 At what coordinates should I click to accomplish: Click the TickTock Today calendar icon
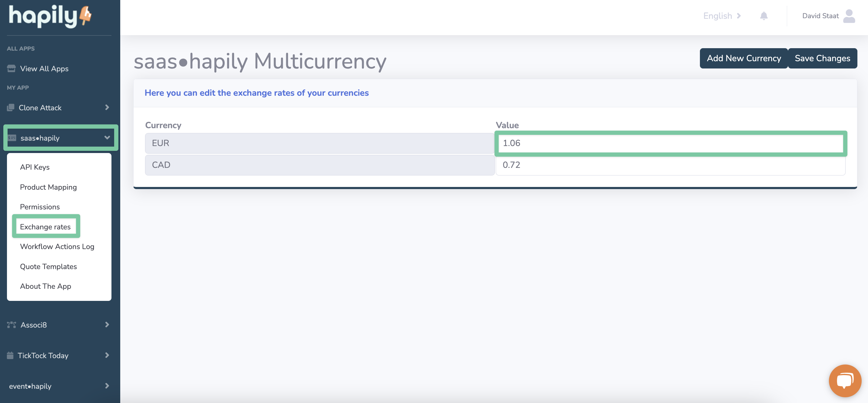coord(10,355)
